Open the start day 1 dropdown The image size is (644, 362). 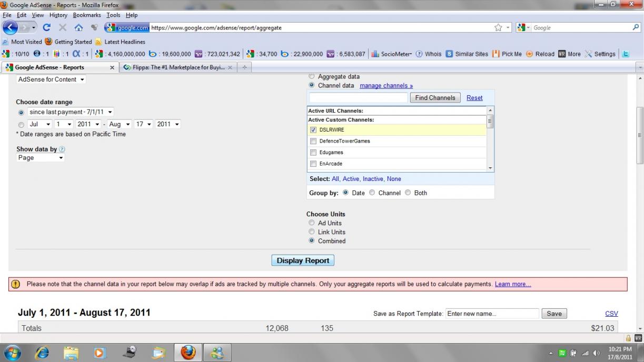tap(64, 124)
